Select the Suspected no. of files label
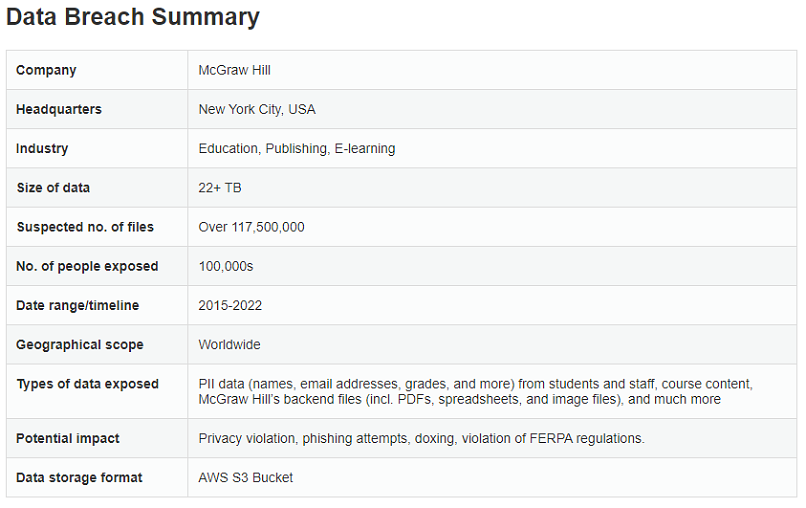 [85, 227]
